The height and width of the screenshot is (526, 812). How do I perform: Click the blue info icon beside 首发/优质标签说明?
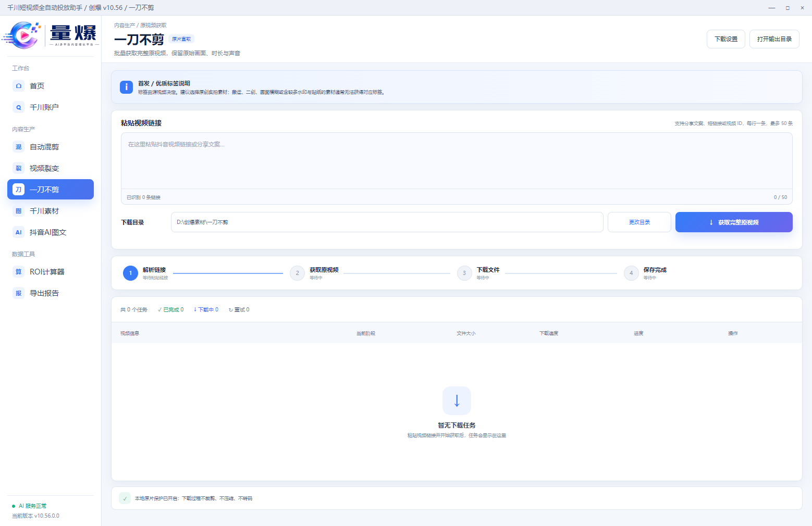(x=126, y=87)
